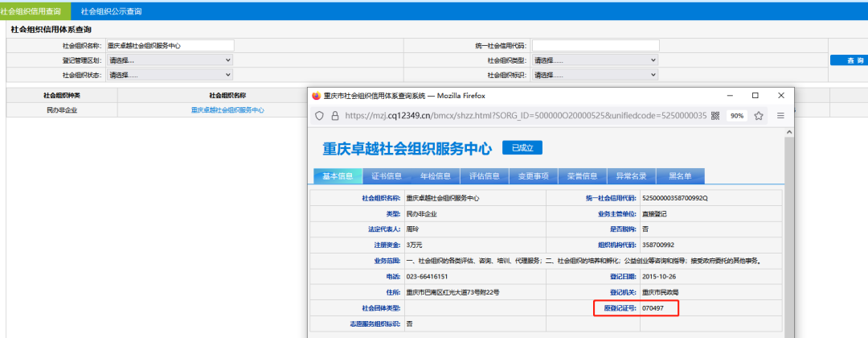Click the legal representative name 周玲
The height and width of the screenshot is (338, 868).
pyautogui.click(x=413, y=229)
